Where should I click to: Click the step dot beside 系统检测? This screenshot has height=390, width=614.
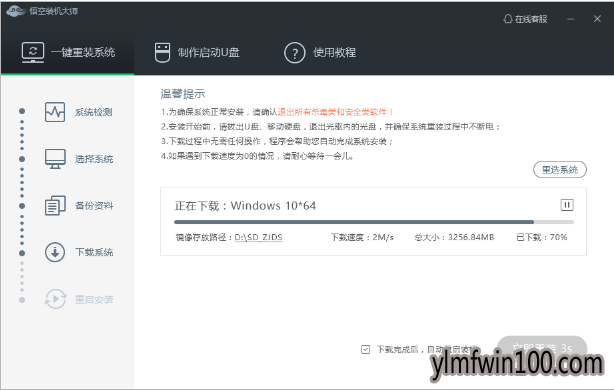pyautogui.click(x=22, y=111)
